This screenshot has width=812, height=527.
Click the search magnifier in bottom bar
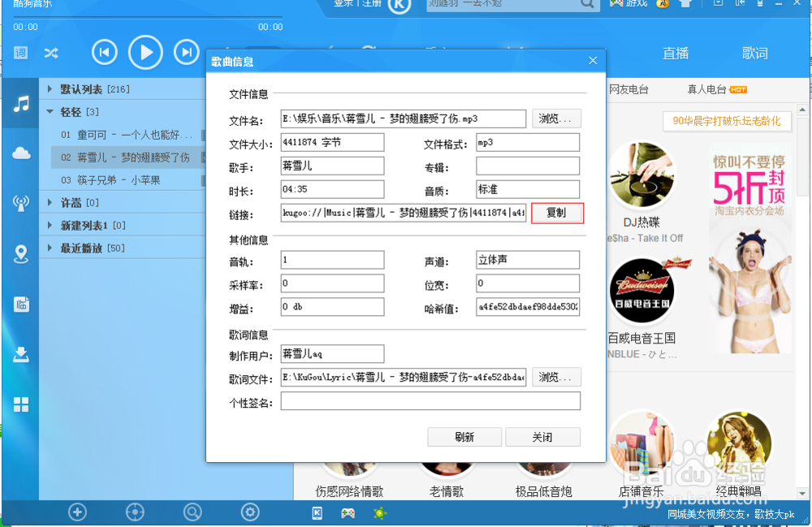(192, 512)
